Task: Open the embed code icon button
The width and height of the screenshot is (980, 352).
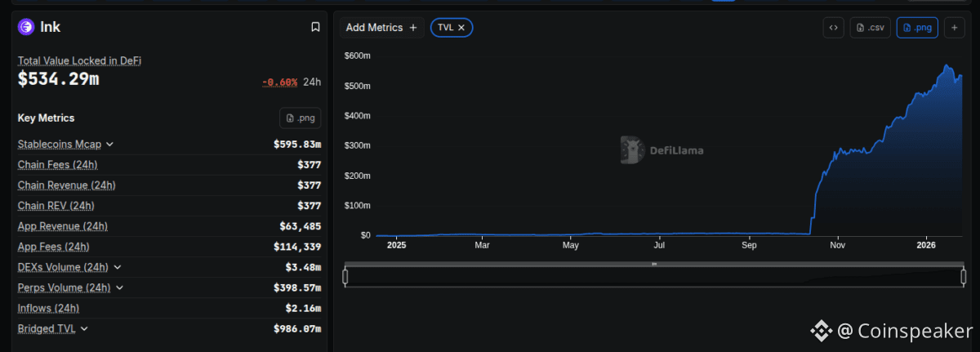Action: point(833,28)
